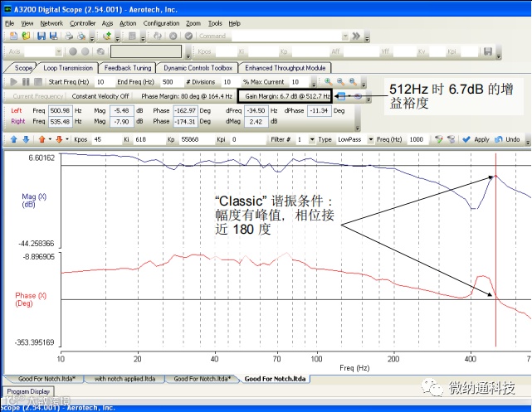Click the Apply button
This screenshot has width=532, height=412.
coord(476,139)
